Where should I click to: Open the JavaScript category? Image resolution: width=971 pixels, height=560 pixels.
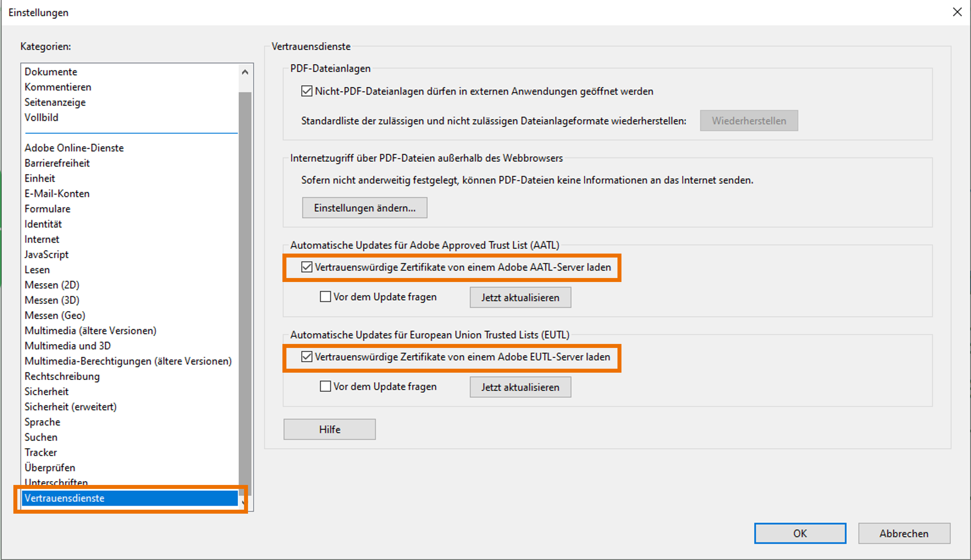click(47, 255)
